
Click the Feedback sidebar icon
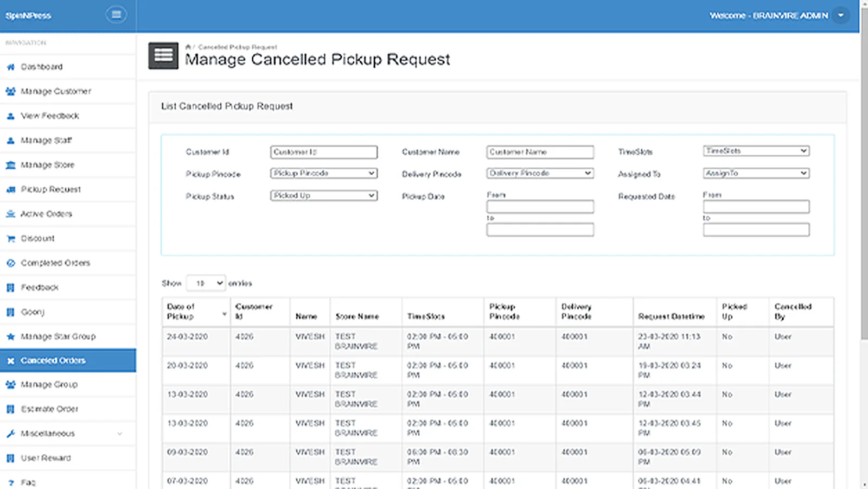pos(10,287)
